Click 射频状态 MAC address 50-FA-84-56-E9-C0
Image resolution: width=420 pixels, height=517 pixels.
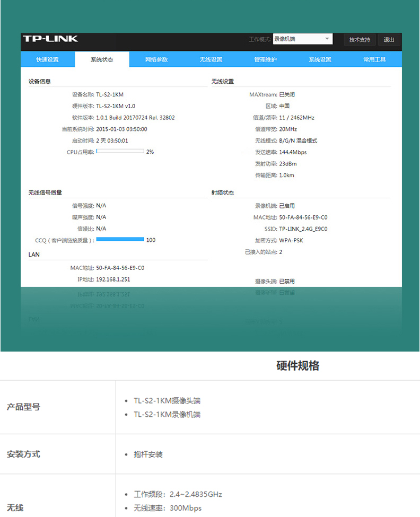[x=303, y=217]
